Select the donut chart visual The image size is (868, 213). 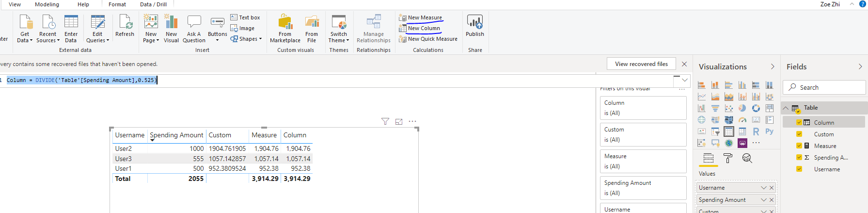[756, 108]
